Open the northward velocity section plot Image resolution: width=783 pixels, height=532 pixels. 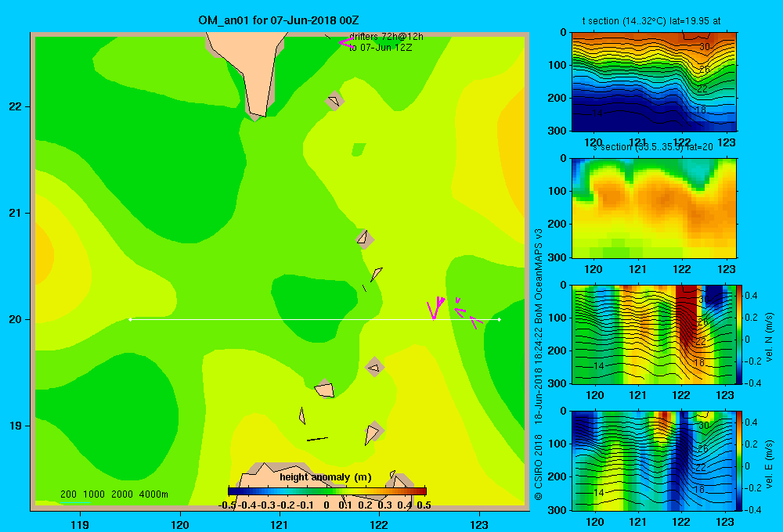(654, 334)
